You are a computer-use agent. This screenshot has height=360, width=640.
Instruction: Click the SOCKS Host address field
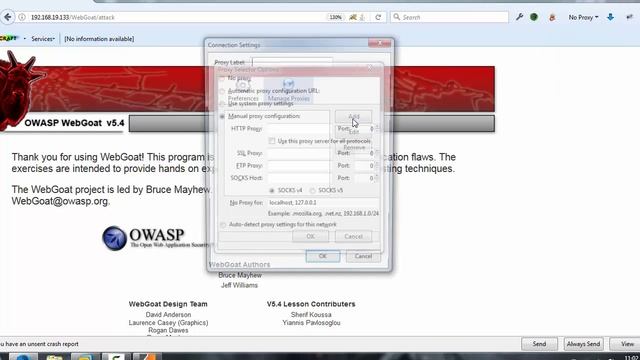click(x=298, y=178)
